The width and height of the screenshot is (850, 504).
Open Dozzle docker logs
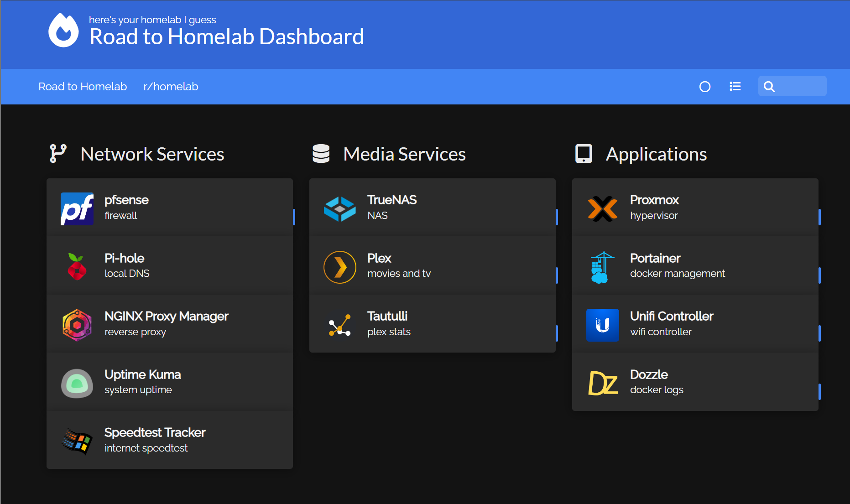point(694,382)
